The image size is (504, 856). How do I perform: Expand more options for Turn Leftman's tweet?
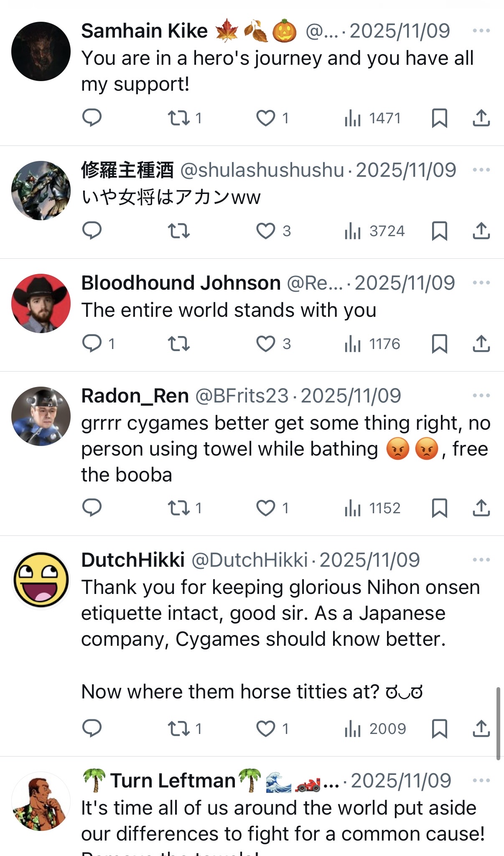tap(481, 780)
